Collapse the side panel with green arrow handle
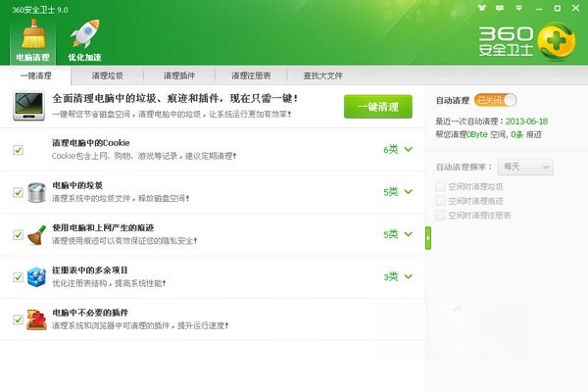This screenshot has width=588, height=392. pos(428,238)
